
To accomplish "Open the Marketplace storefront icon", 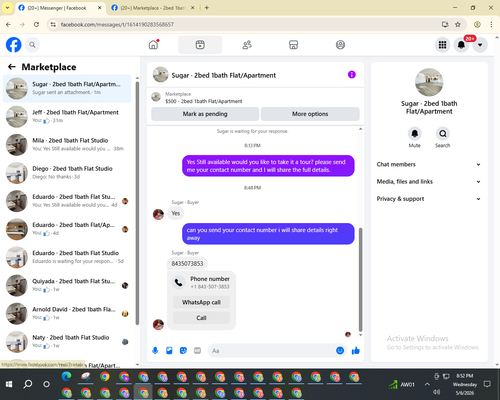I will (x=293, y=45).
